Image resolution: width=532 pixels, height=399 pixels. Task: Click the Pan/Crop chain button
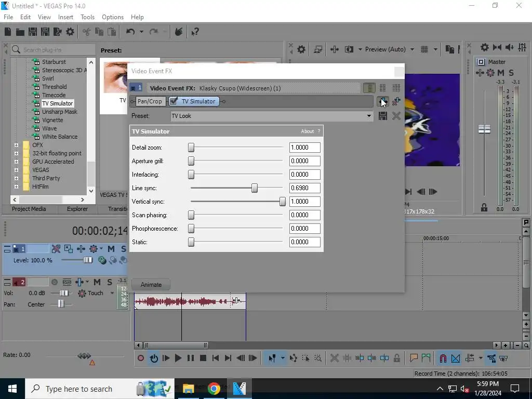(x=150, y=101)
